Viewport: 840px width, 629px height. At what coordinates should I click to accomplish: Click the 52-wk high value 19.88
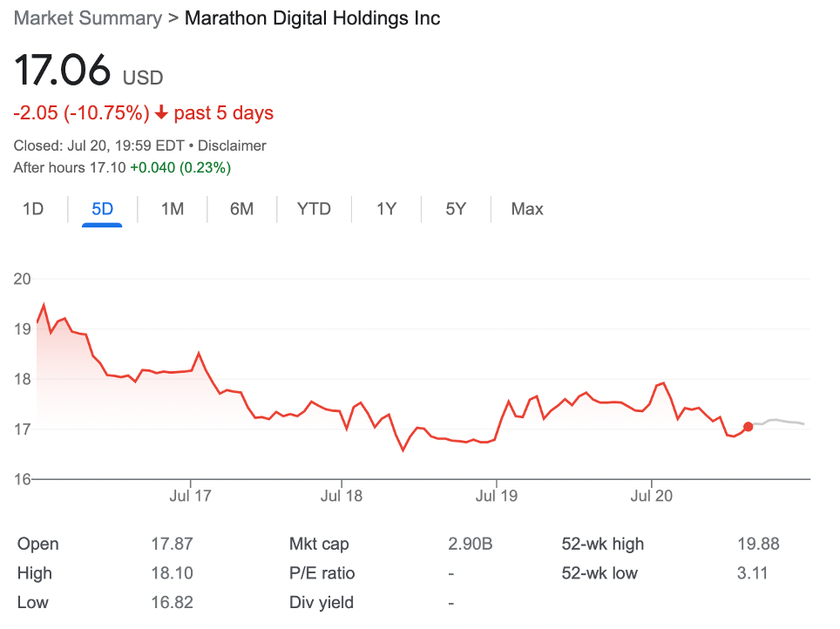tap(758, 544)
